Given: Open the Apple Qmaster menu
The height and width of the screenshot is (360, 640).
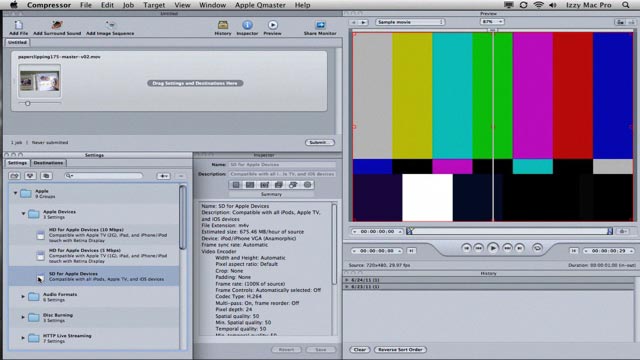Looking at the screenshot, I should 260,5.
